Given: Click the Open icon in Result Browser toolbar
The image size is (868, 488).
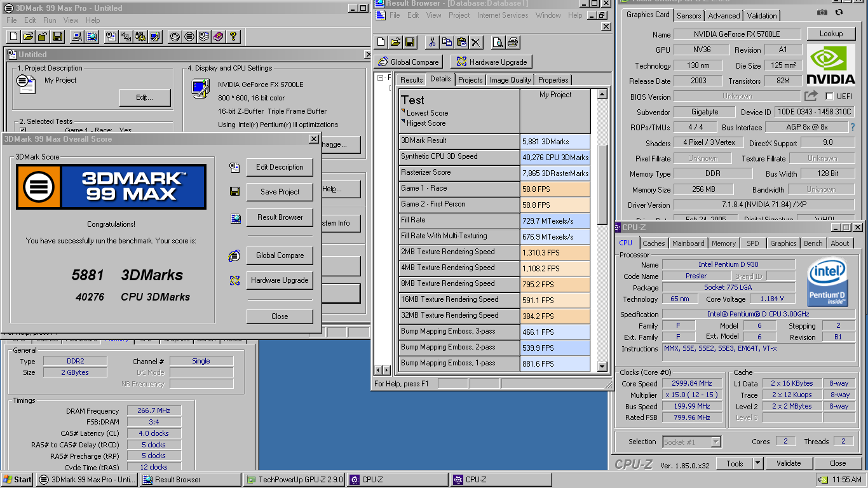Looking at the screenshot, I should pos(395,43).
